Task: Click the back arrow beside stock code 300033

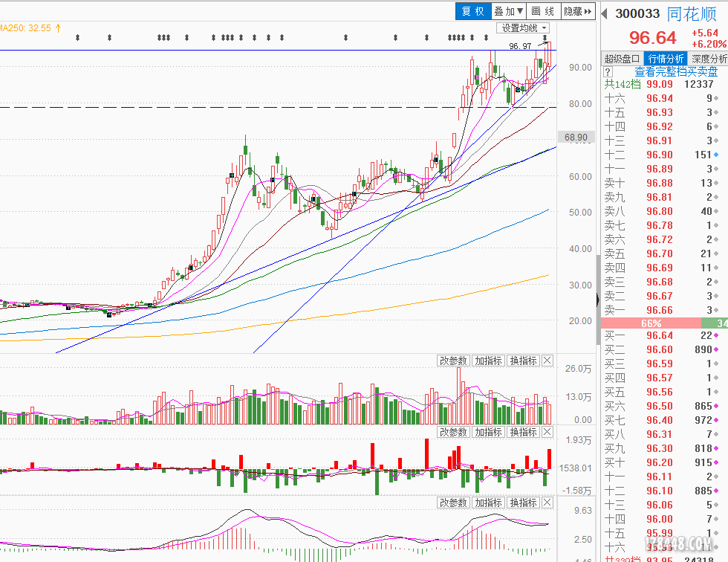Action: click(605, 13)
